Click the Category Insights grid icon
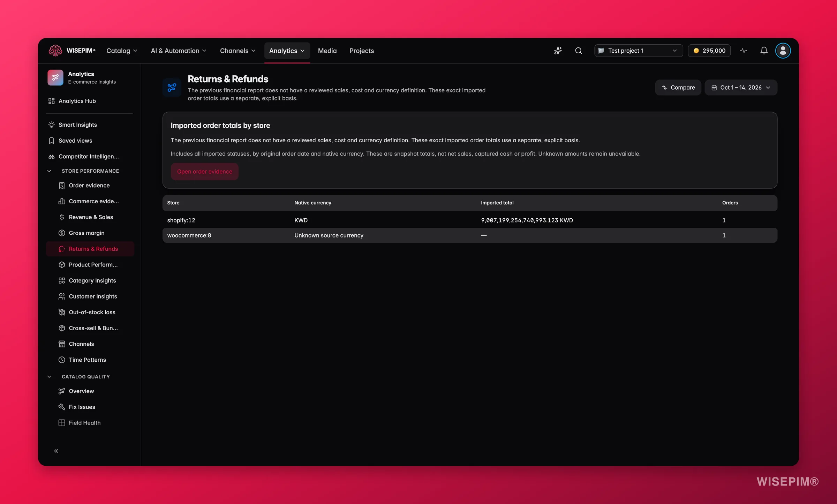Image resolution: width=837 pixels, height=504 pixels. pos(62,280)
